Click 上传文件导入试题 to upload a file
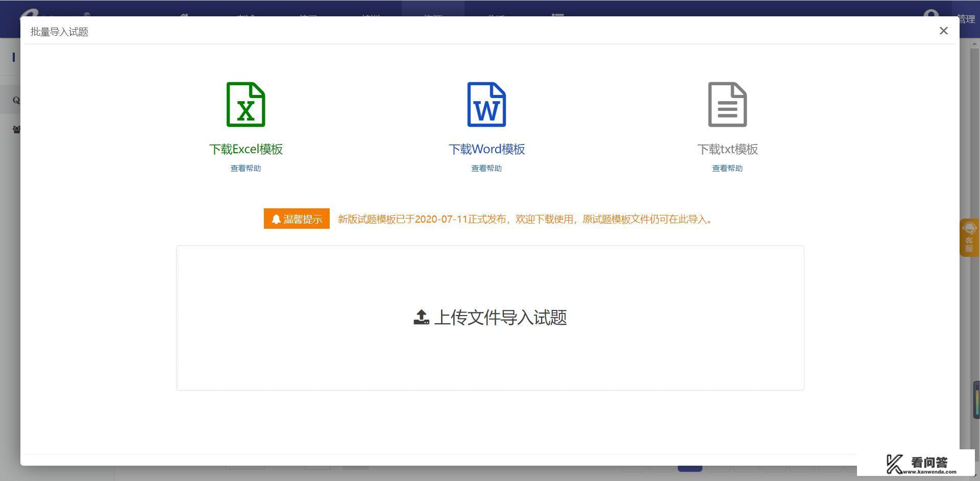This screenshot has width=980, height=481. pos(502,317)
